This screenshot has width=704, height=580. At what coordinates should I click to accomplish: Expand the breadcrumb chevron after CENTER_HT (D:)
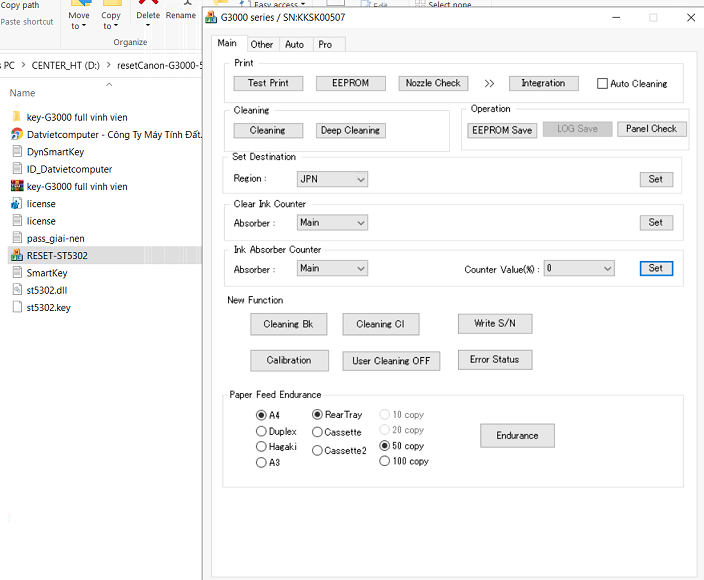(109, 66)
